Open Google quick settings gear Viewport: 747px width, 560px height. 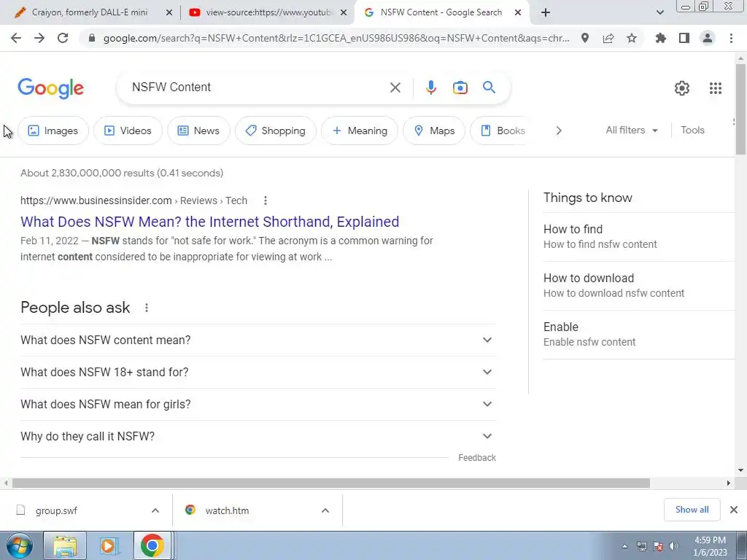[682, 88]
